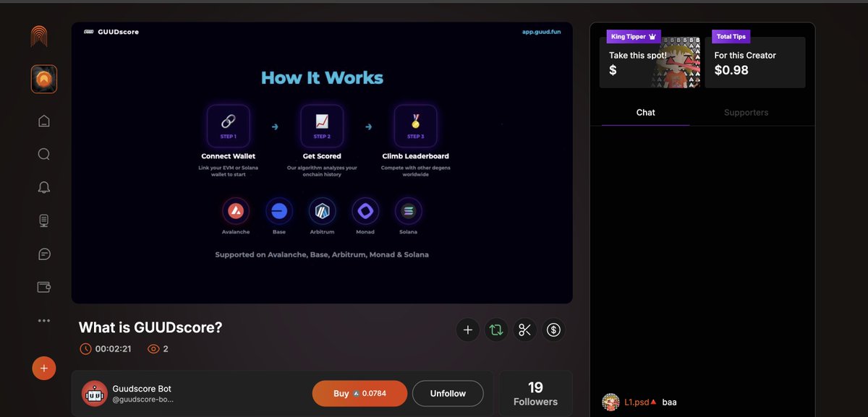Screen dimensions: 868x417
Task: Open Wallet icon in sidebar
Action: [44, 287]
